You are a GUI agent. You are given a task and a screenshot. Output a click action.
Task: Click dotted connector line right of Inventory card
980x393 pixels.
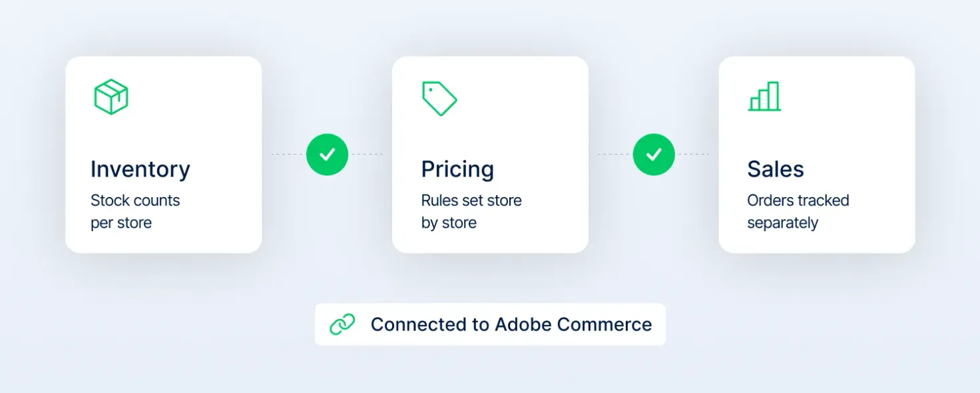(288, 155)
